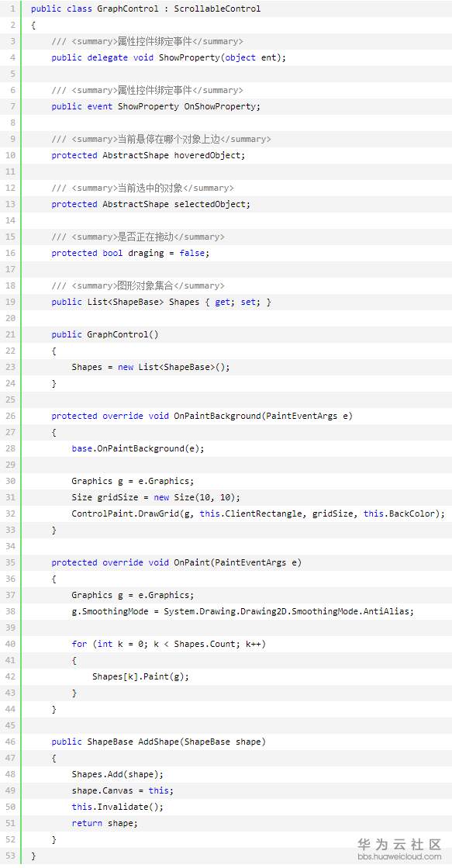Image resolution: width=452 pixels, height=868 pixels.
Task: Click 'base.OnPaintBackground(e);' call
Action: coord(138,448)
